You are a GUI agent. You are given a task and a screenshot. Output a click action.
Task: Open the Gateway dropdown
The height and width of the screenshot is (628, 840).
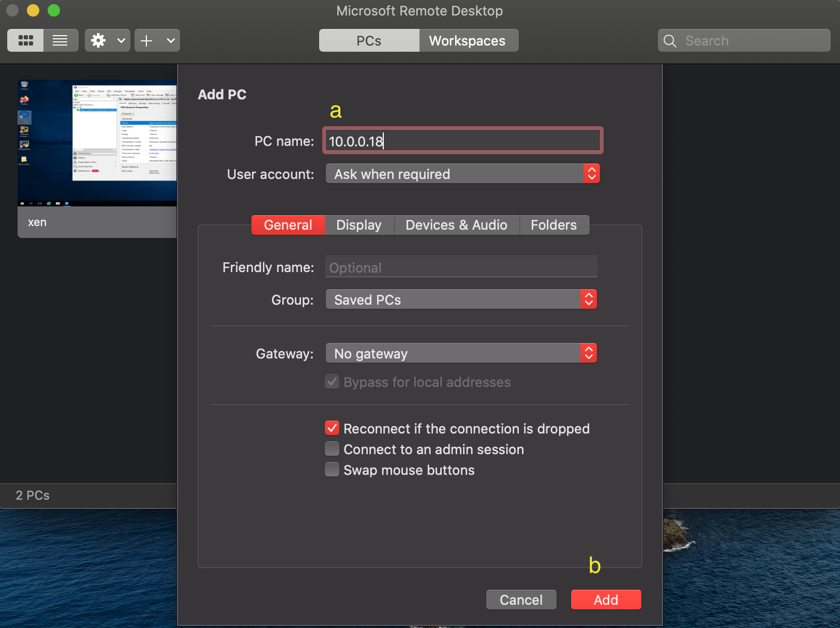(461, 353)
